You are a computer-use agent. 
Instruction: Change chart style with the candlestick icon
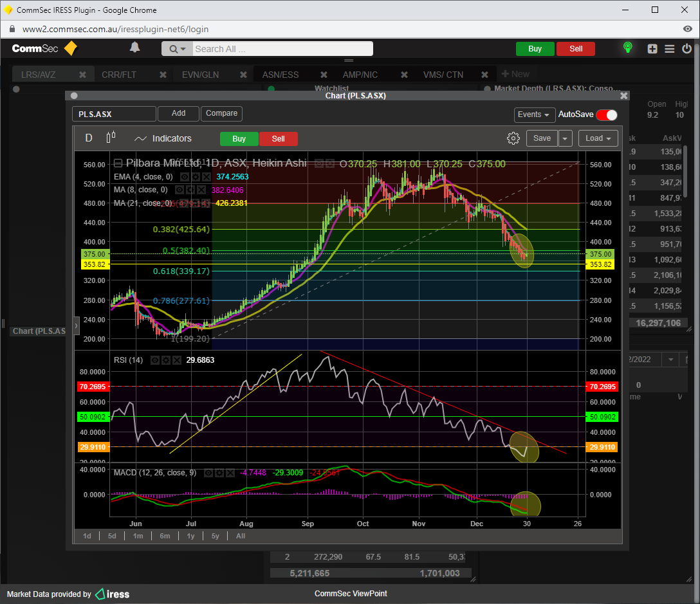[x=111, y=137]
